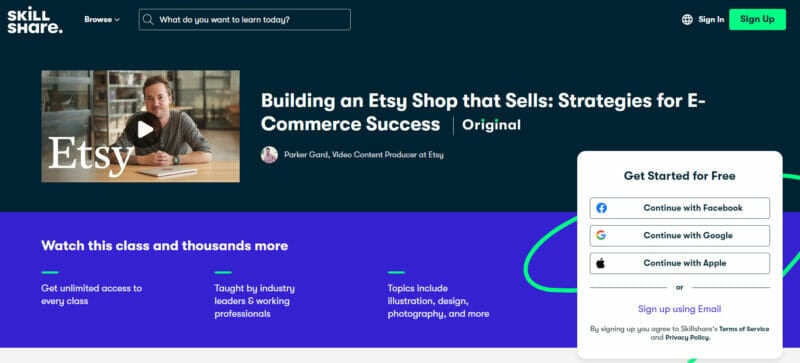Click the green Sign Up button
Viewport: 800px width, 363px height.
[757, 19]
